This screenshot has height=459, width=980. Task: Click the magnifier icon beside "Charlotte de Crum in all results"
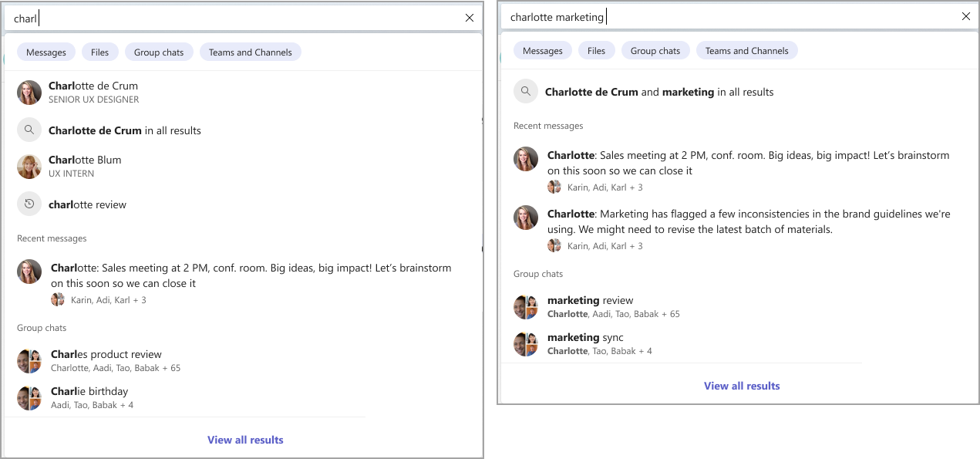pyautogui.click(x=29, y=130)
